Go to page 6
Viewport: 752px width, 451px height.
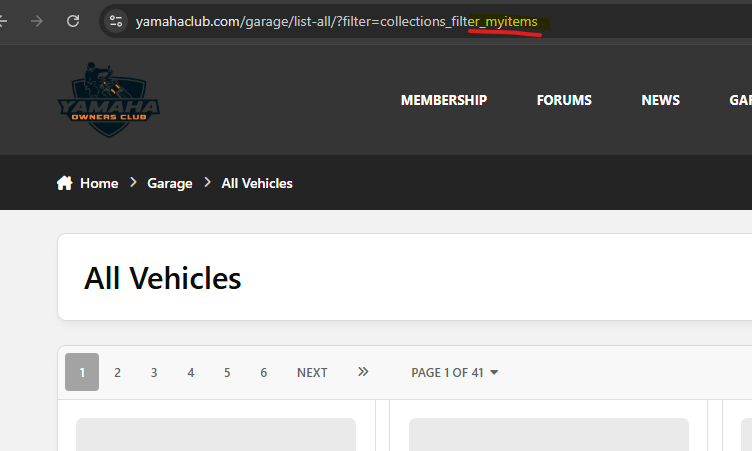click(x=264, y=373)
